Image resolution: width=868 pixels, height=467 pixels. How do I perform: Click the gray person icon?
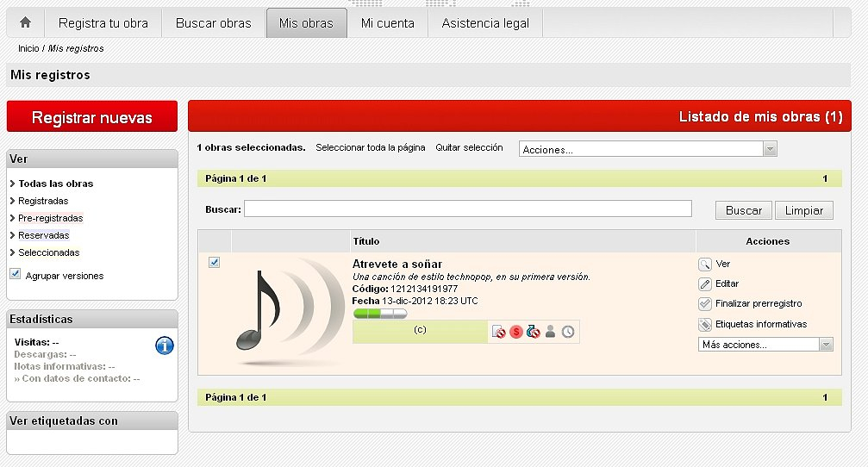(x=550, y=332)
